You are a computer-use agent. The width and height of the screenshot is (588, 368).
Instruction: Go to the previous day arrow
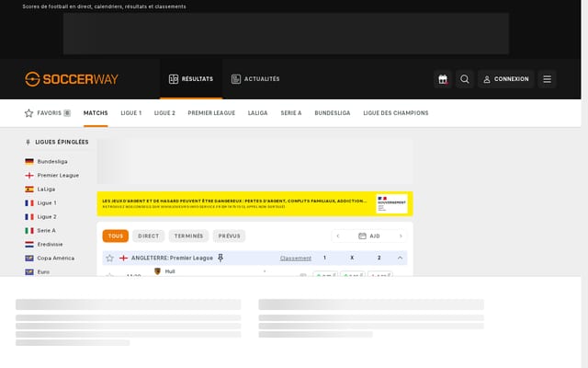point(338,236)
